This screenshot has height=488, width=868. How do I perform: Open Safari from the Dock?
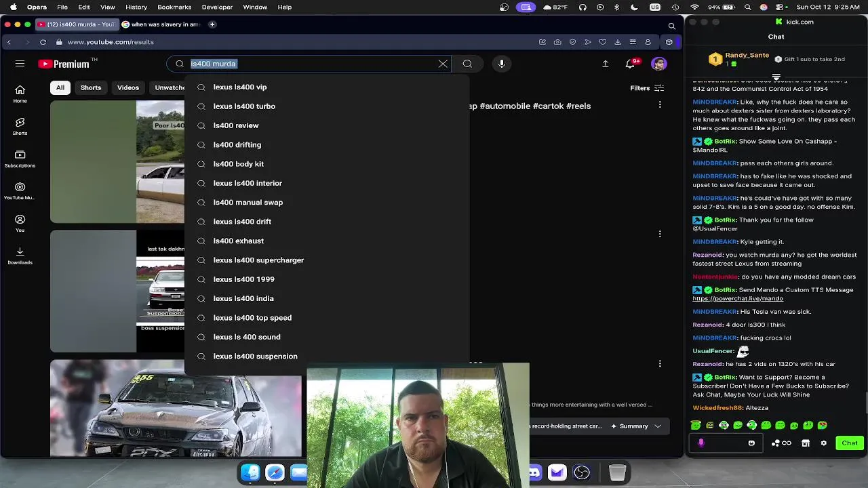click(275, 472)
